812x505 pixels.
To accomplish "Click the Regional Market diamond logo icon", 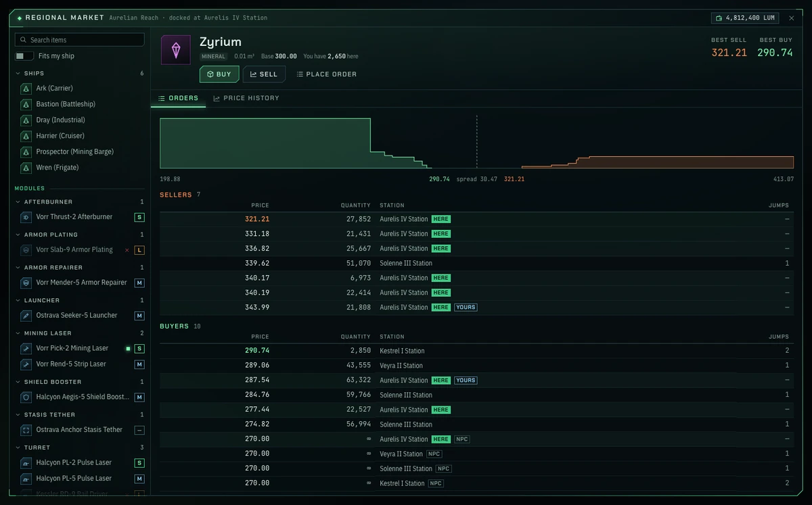I will [20, 18].
